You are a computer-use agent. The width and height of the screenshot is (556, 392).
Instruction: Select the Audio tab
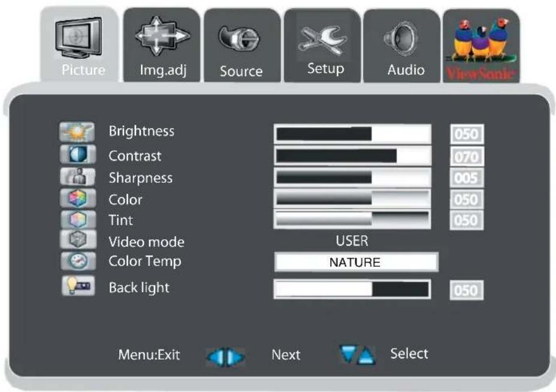(x=402, y=46)
